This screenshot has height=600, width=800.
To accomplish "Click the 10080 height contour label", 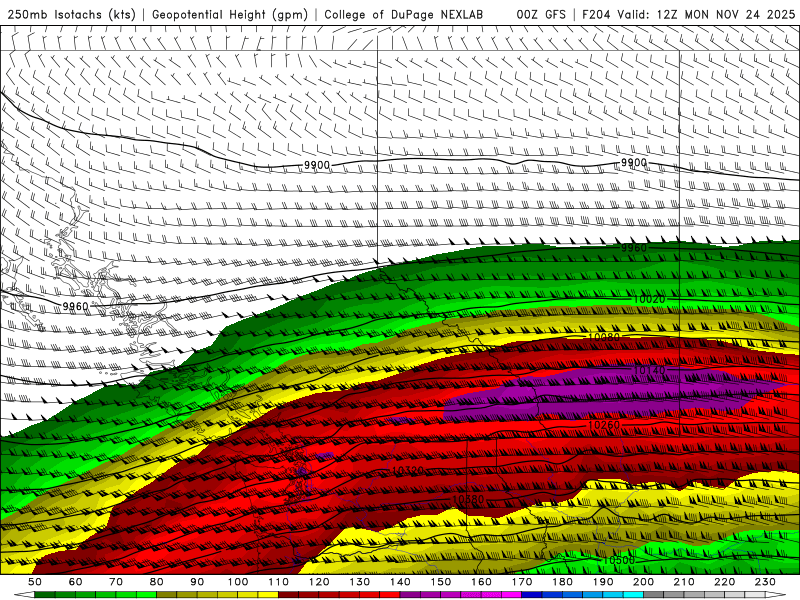I will tap(604, 337).
